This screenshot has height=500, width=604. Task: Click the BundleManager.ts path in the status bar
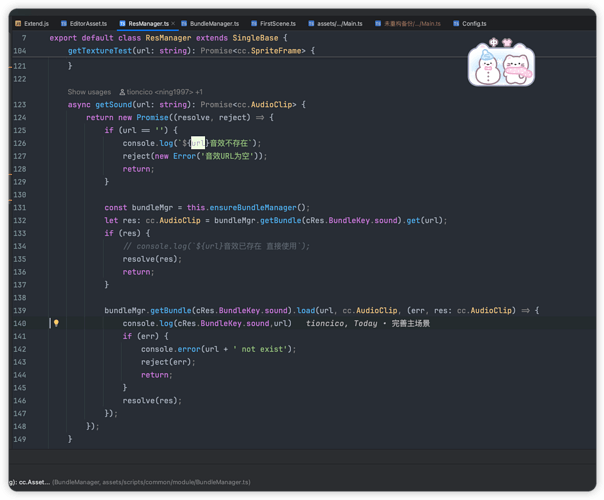[151, 482]
